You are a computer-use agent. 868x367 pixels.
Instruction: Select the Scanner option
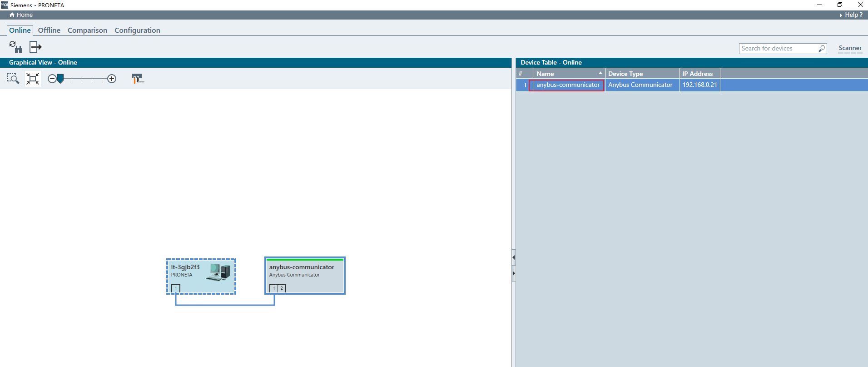850,48
